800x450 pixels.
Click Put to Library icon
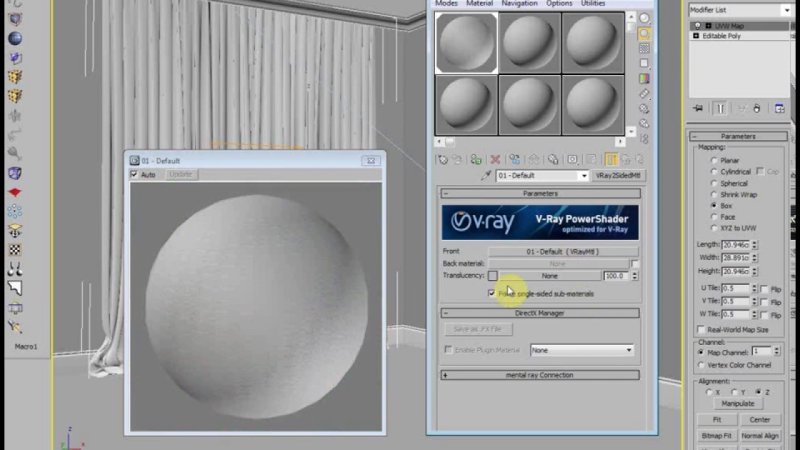point(553,160)
